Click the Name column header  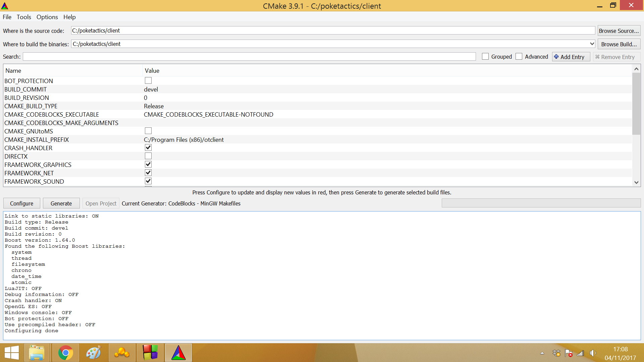point(73,71)
